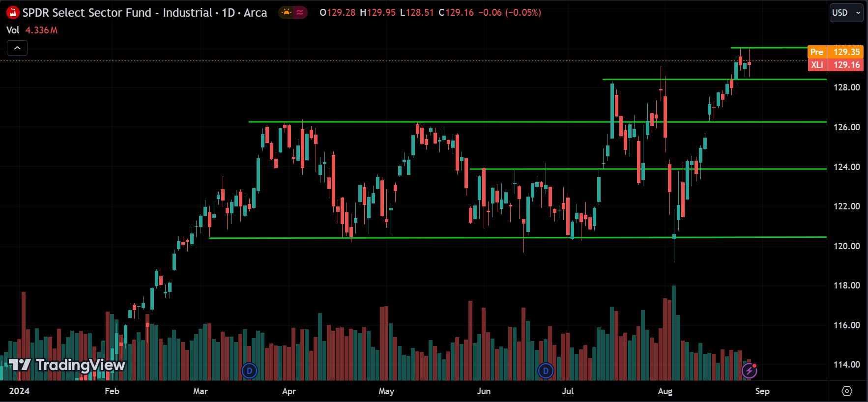Click the 120.00 price axis label
This screenshot has width=868, height=402.
coord(846,246)
